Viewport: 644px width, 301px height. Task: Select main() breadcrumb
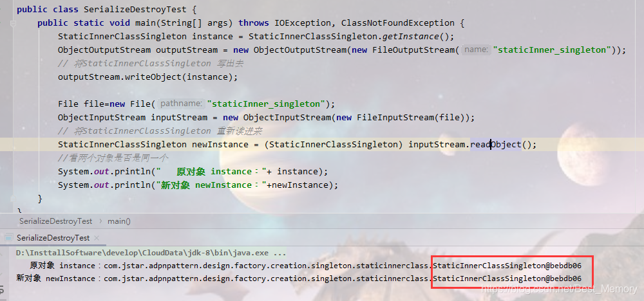pos(119,221)
